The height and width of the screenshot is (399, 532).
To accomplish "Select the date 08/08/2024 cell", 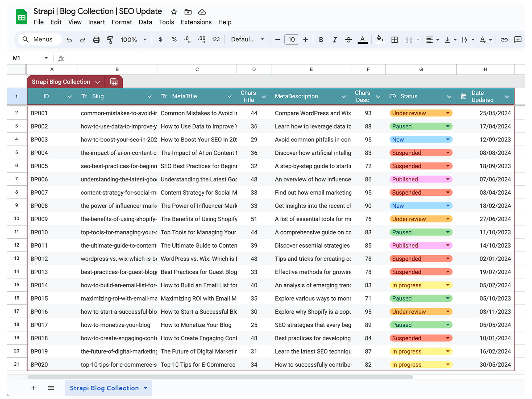I will point(485,153).
